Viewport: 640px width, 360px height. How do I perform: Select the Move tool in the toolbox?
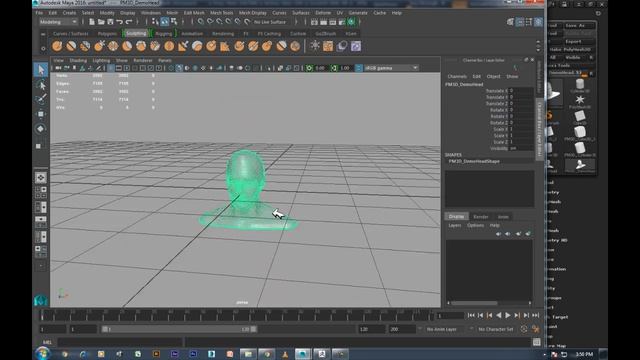(41, 114)
